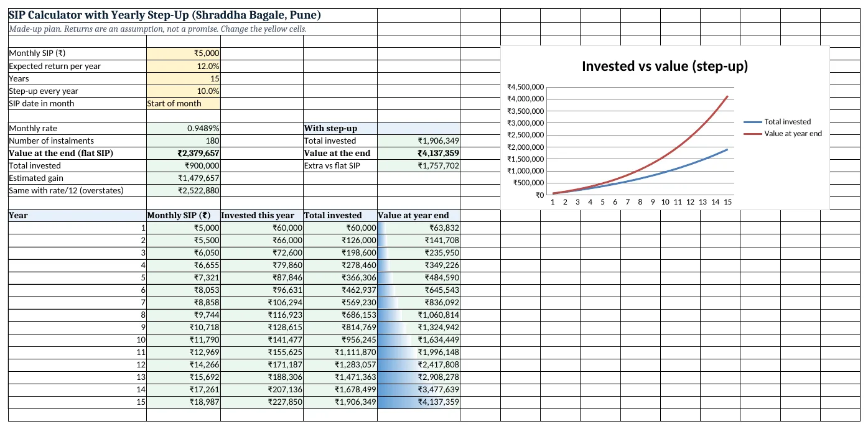This screenshot has width=868, height=429.
Task: Select the Years input cell showing 15
Action: (x=183, y=79)
